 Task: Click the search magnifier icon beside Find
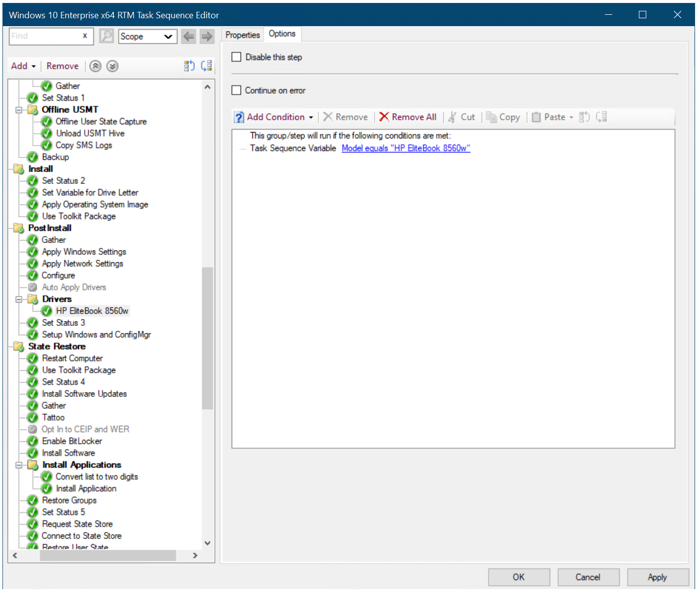[106, 36]
